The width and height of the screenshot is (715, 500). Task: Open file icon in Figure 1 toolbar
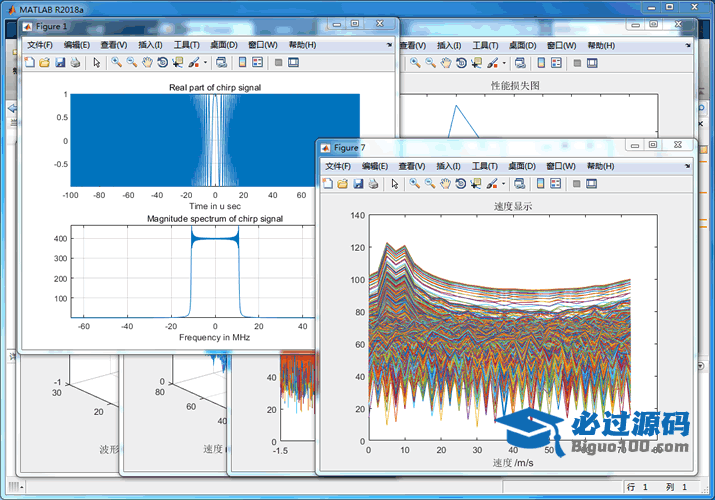click(x=45, y=62)
